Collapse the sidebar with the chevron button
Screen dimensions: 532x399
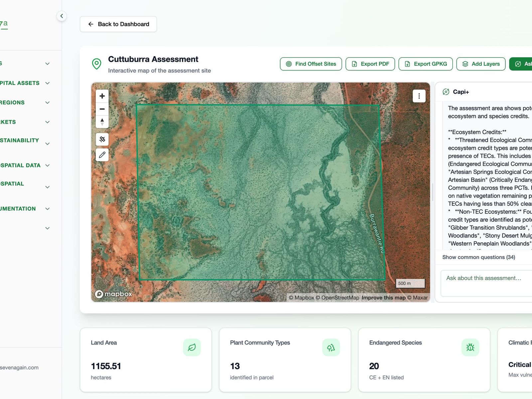point(62,16)
